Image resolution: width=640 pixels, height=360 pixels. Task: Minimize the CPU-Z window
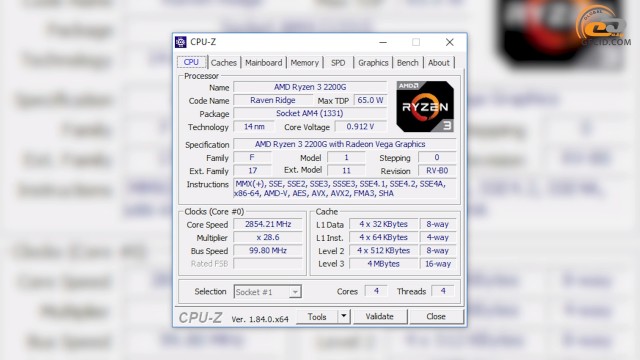pyautogui.click(x=383, y=42)
